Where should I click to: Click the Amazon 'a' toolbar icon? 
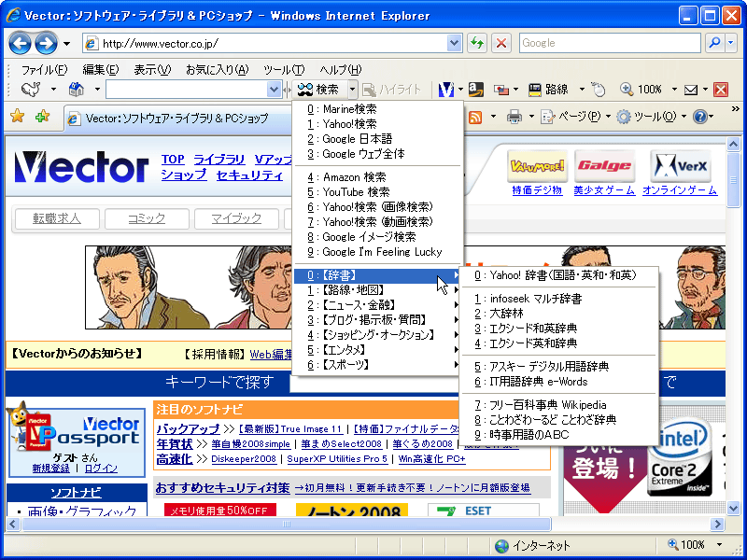[x=475, y=89]
